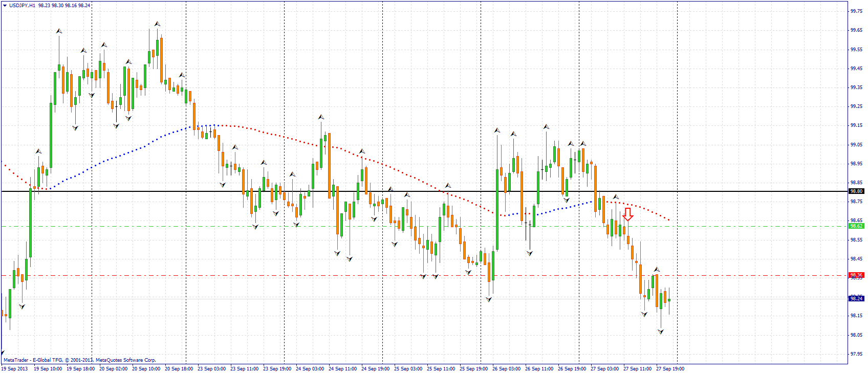Click the 98.55 price scale label
Image resolution: width=868 pixels, height=373 pixels.
point(856,240)
